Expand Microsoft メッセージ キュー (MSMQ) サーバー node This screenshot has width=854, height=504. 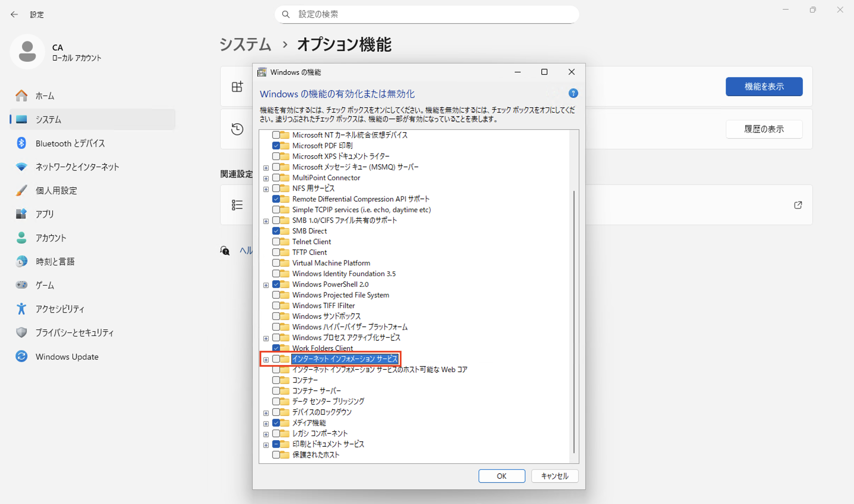tap(266, 168)
